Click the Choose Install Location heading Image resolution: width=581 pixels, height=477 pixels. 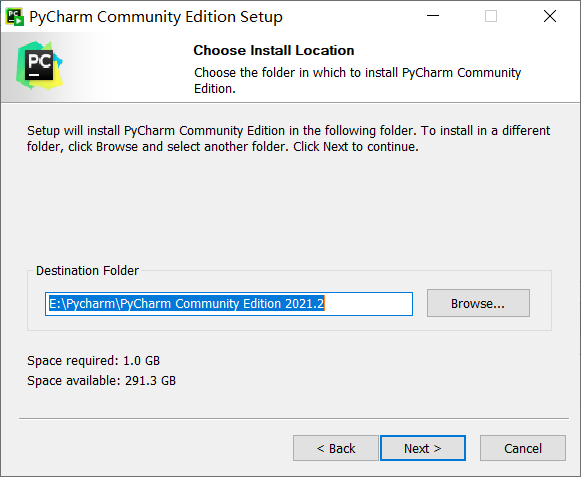click(274, 50)
